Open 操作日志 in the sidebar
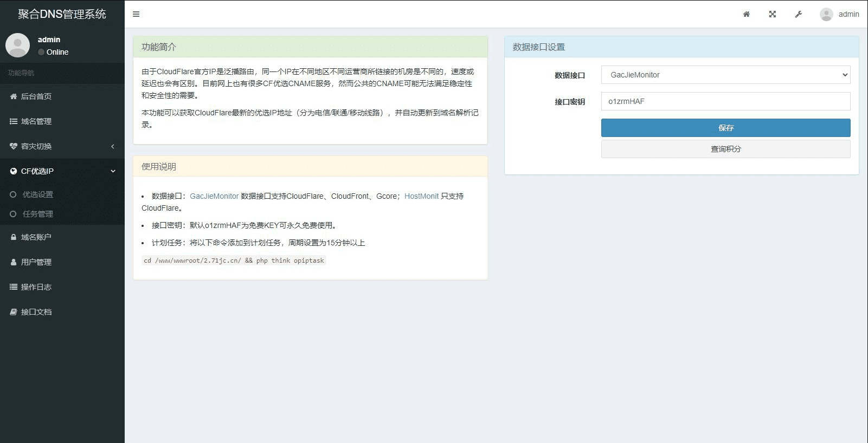The image size is (868, 443). [36, 287]
